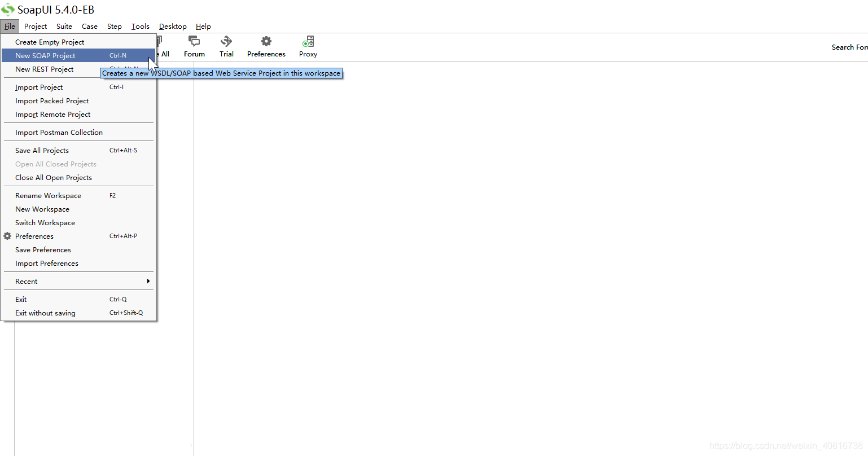
Task: Choose Import Postman Collection
Action: point(78,133)
